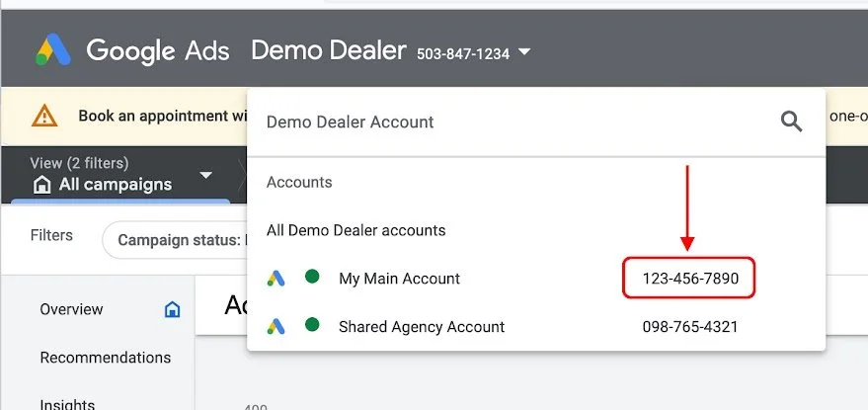
Task: Select All Demo Dealer accounts
Action: pos(355,230)
